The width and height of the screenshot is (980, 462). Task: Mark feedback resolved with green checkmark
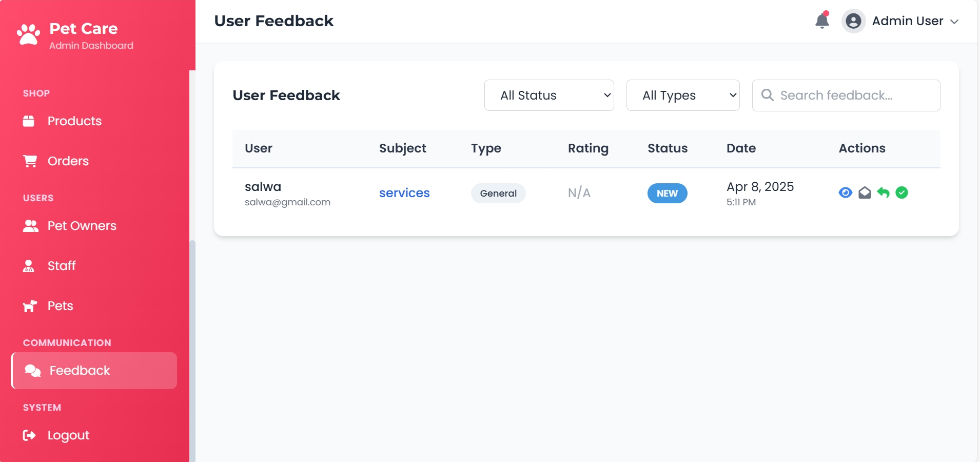tap(901, 192)
